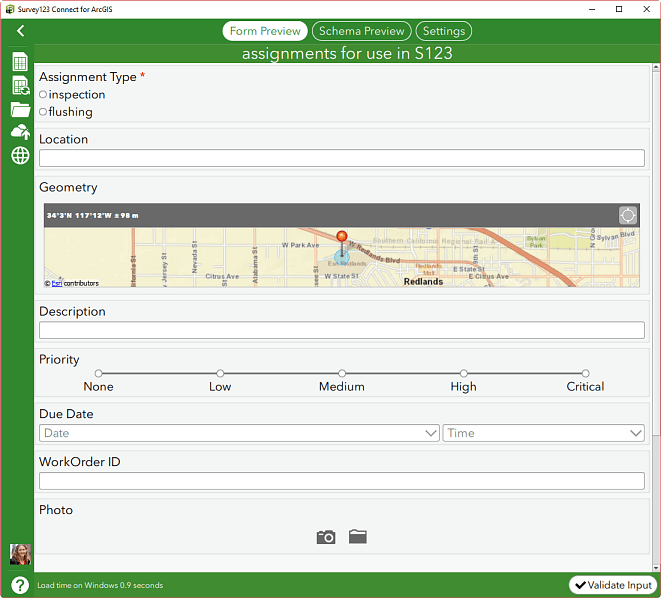
Task: Click the Load time on Windows status text
Action: click(100, 585)
